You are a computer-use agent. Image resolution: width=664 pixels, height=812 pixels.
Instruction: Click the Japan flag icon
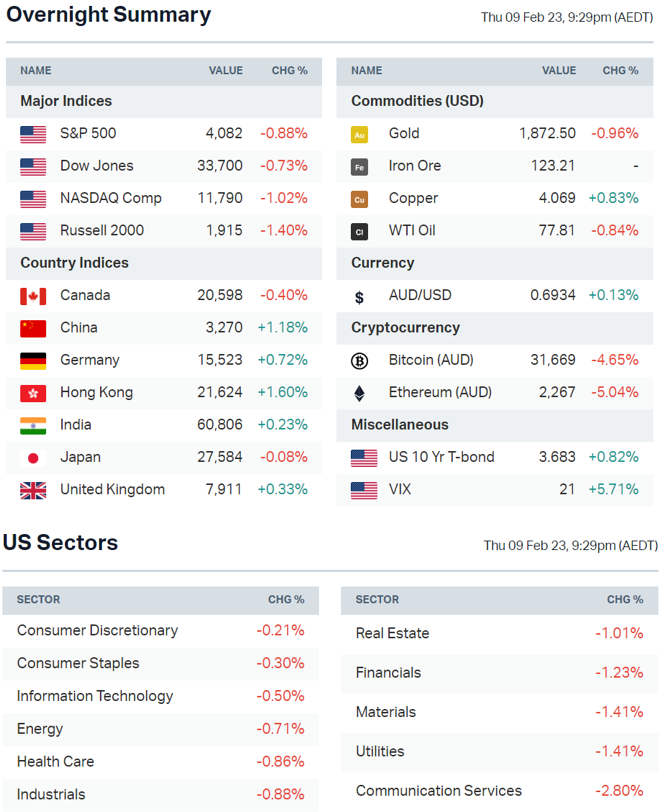coord(33,458)
